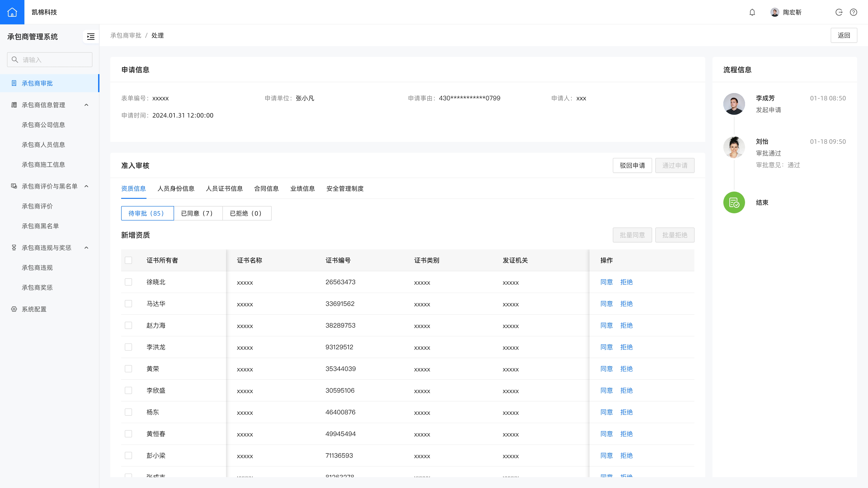Check the row checkbox for 李欣盛
The width and height of the screenshot is (868, 488).
click(x=128, y=390)
